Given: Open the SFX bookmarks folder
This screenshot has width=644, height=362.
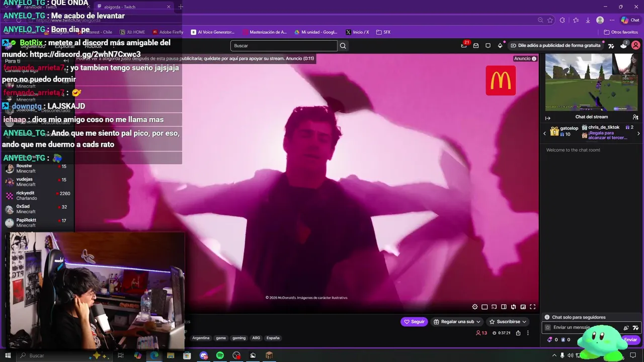Looking at the screenshot, I should click(383, 32).
